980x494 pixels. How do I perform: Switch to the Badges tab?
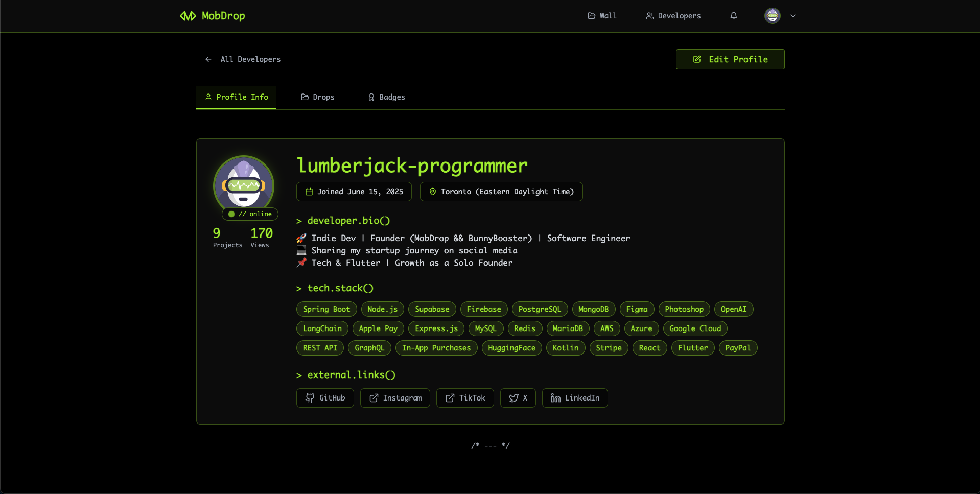coord(387,97)
